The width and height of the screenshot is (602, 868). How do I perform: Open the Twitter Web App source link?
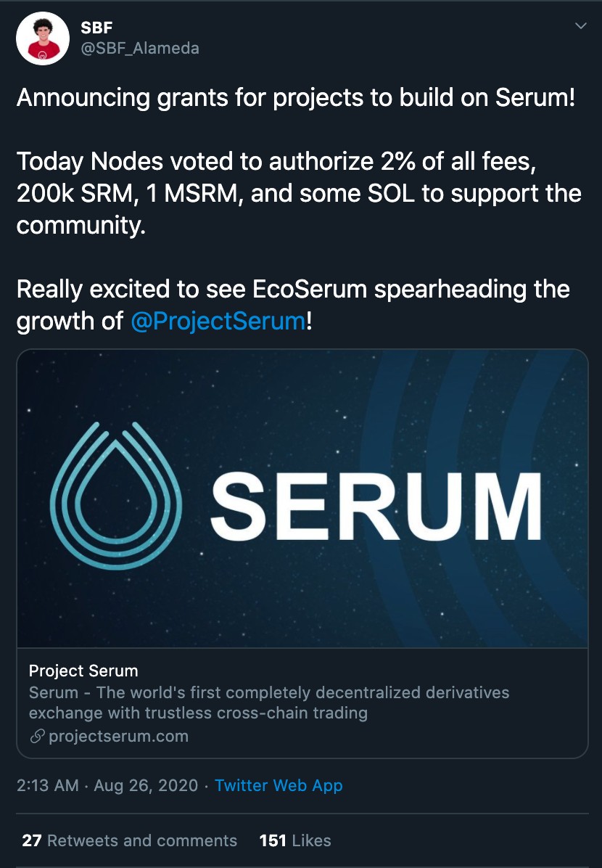(279, 785)
